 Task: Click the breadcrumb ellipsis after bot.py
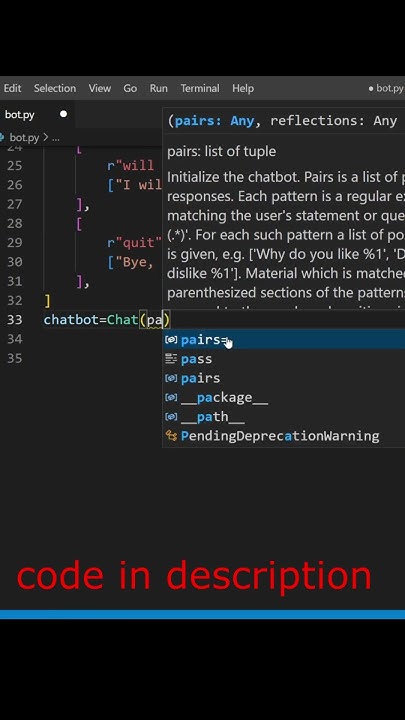tap(56, 137)
